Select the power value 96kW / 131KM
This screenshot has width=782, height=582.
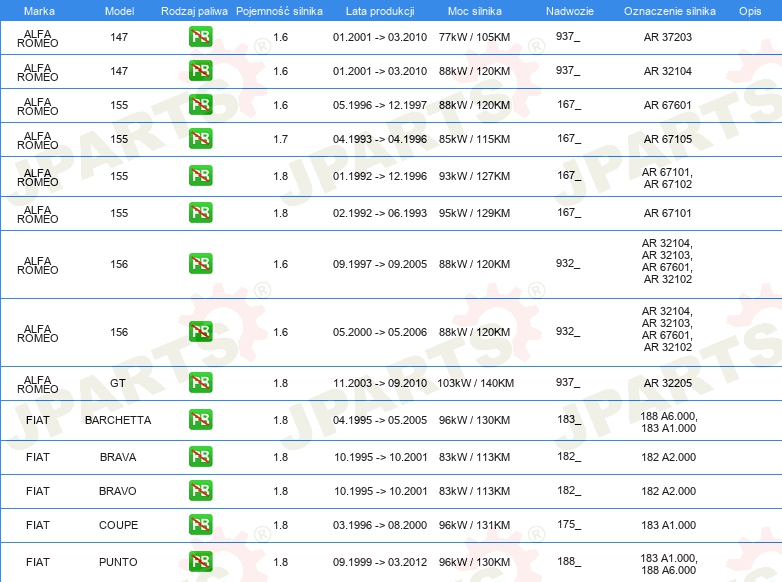click(x=474, y=525)
